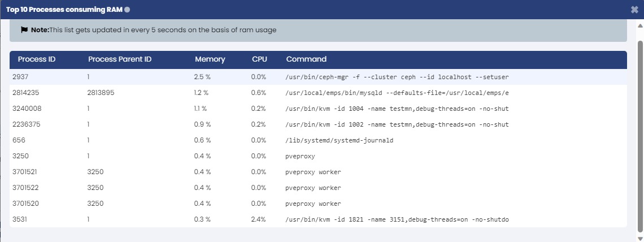The height and width of the screenshot is (242, 644).
Task: Select the kvm row with process ID 2236375
Action: 318,124
